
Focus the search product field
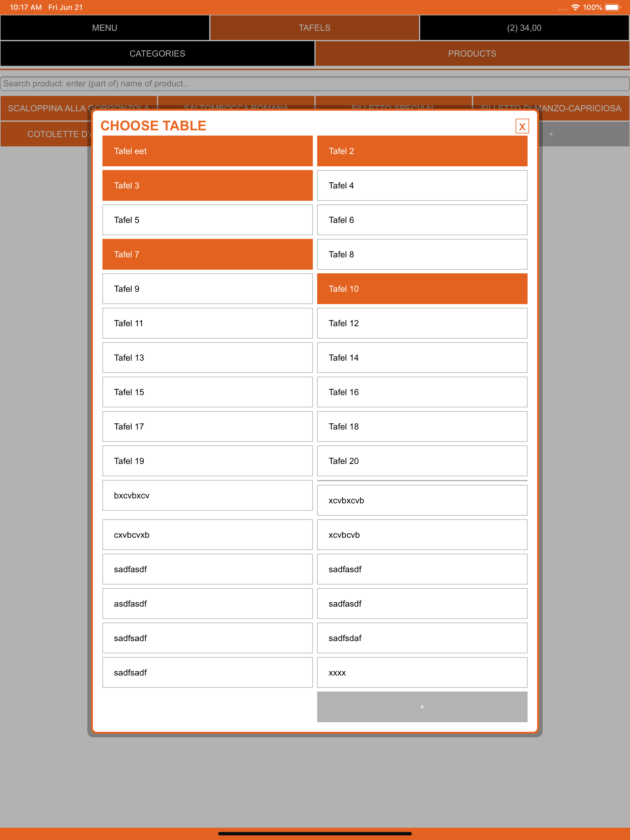click(315, 84)
